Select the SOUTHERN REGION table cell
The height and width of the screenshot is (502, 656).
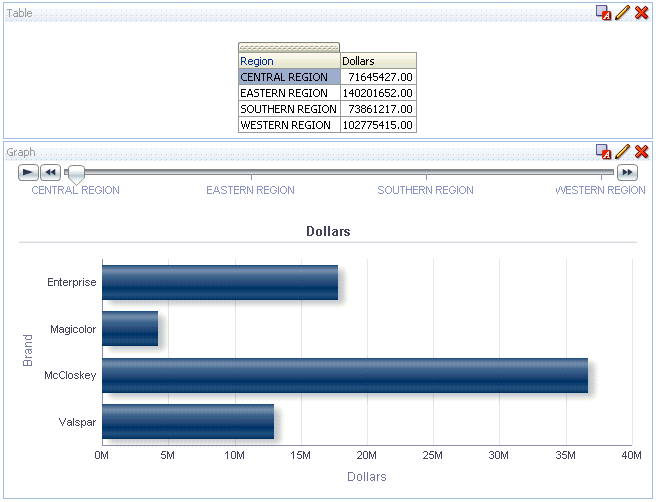pyautogui.click(x=289, y=109)
